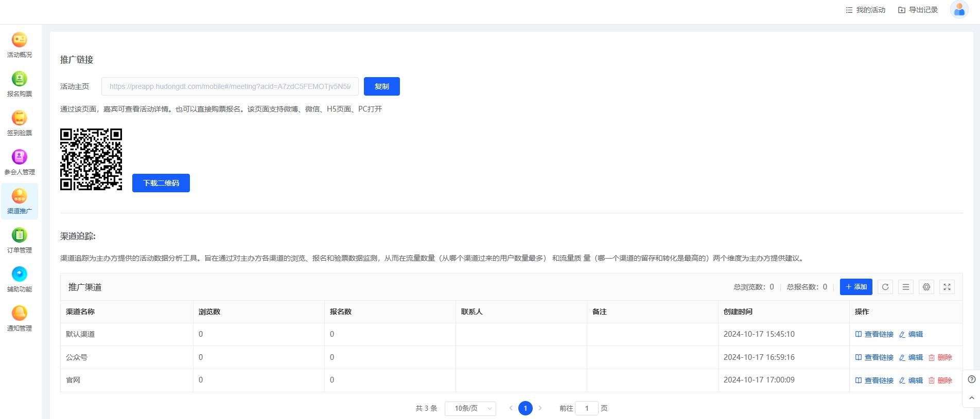The image size is (980, 419).
Task: Delete the 公众号 channel
Action: coord(940,357)
